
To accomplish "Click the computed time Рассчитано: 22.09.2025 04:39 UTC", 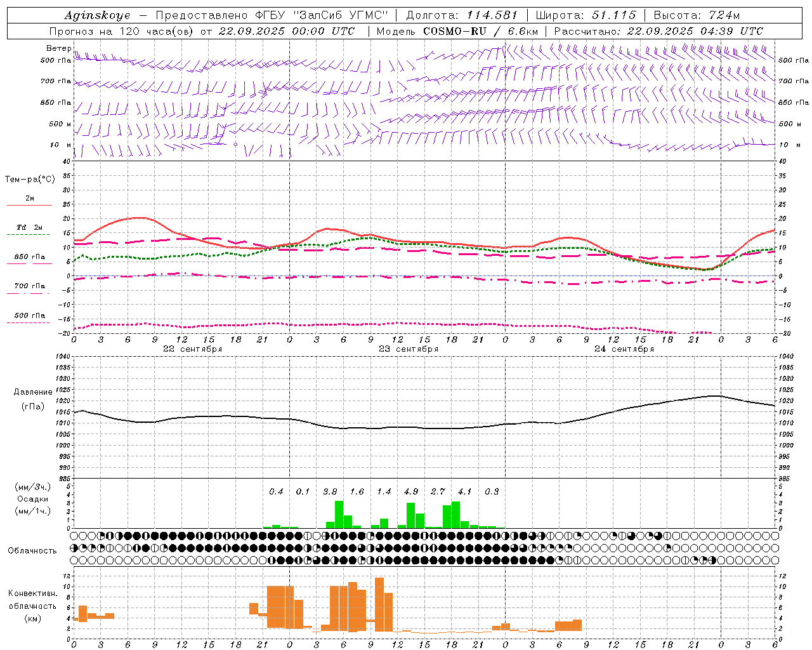I will coord(658,31).
